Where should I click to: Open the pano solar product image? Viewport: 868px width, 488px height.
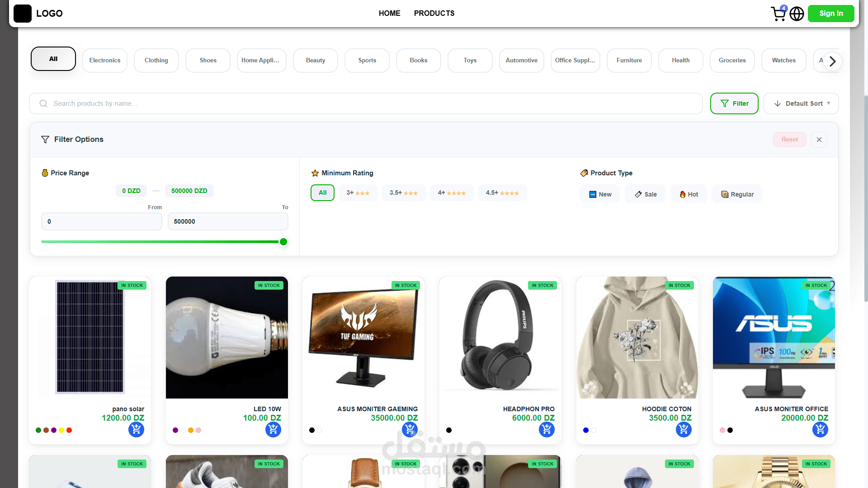[x=90, y=338]
